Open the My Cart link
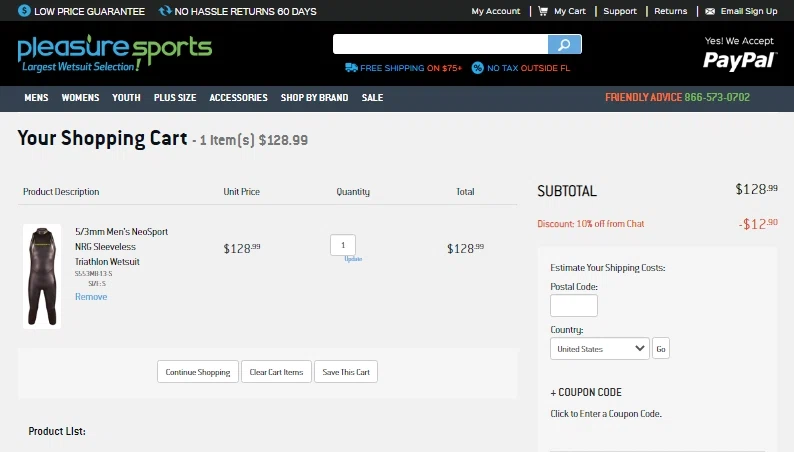 pyautogui.click(x=570, y=11)
